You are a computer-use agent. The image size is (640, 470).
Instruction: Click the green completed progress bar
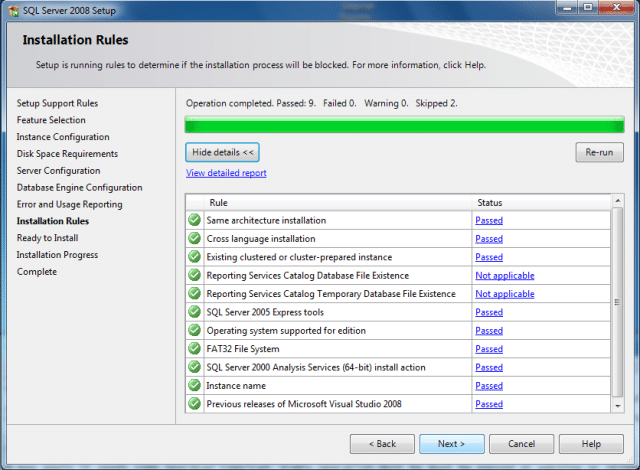pyautogui.click(x=404, y=124)
